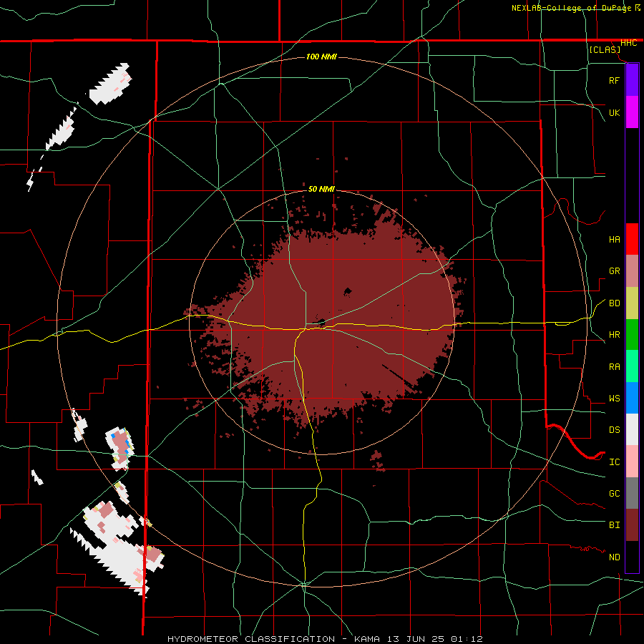Viewport: 644px width, 644px height.
Task: Click the GC gray legend swatch
Action: click(x=632, y=493)
